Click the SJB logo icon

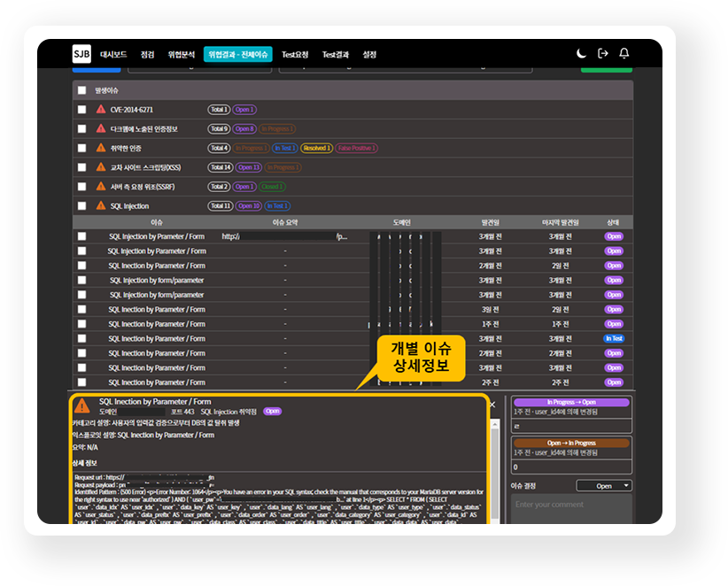click(81, 54)
